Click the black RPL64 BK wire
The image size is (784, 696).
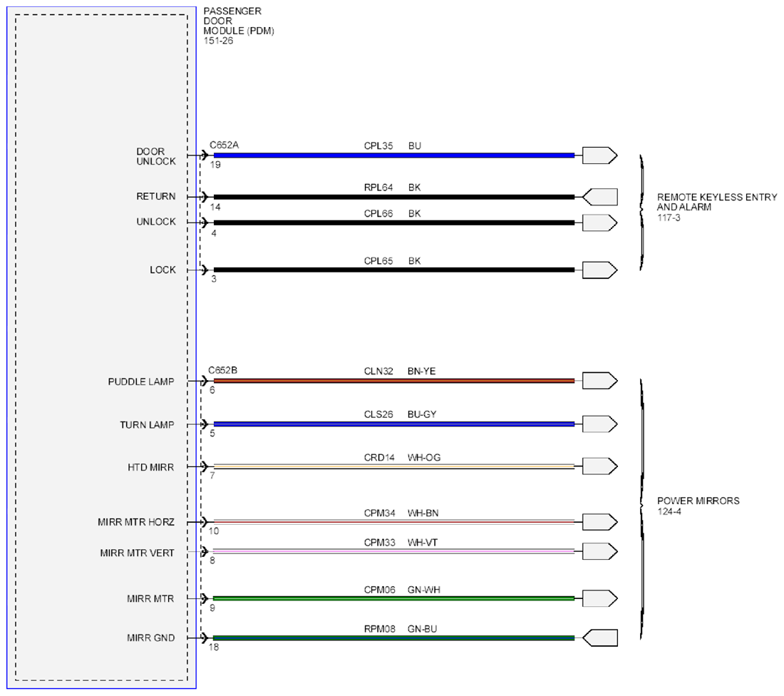point(394,197)
